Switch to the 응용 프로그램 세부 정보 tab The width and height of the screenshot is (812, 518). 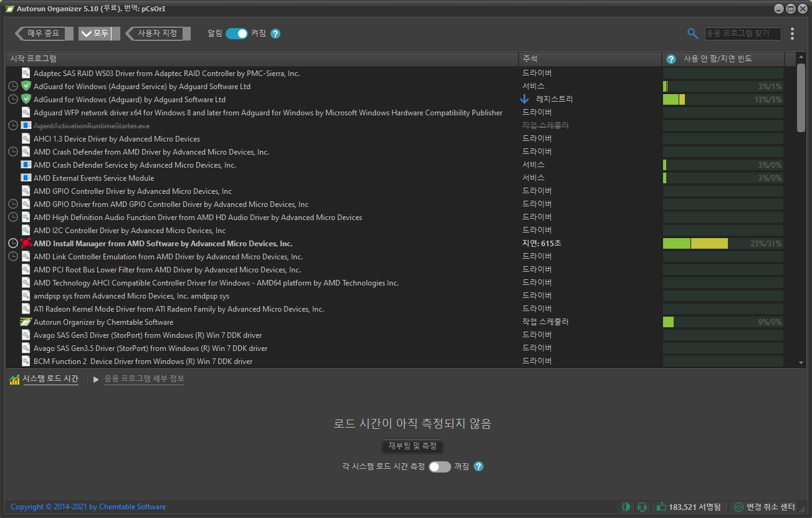[144, 378]
